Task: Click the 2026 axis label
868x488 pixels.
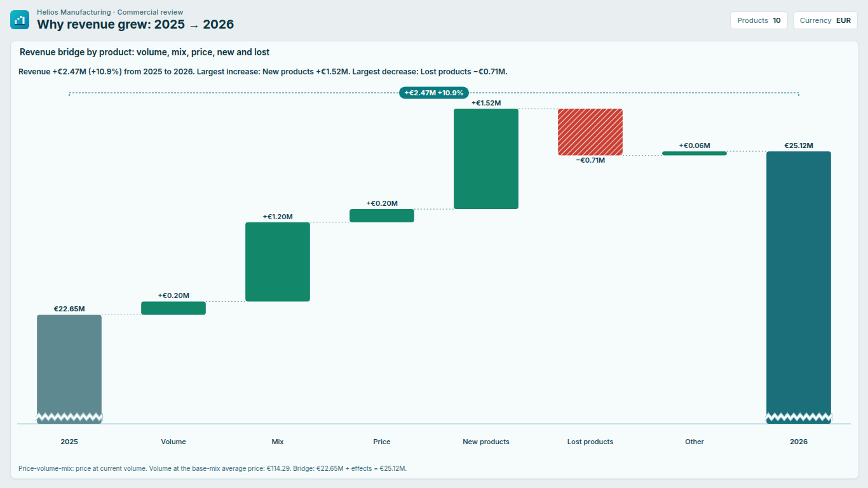Action: click(799, 442)
